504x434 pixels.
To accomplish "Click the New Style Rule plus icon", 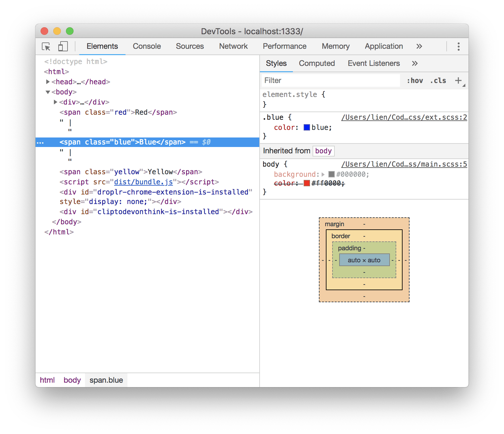I will [458, 80].
